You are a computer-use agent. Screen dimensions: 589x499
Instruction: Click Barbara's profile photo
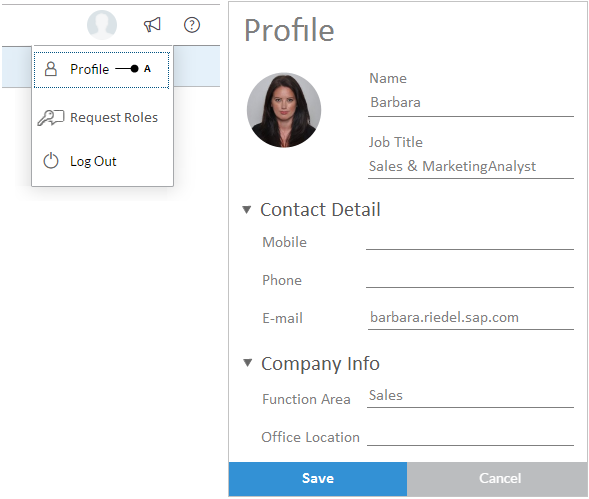click(x=284, y=110)
